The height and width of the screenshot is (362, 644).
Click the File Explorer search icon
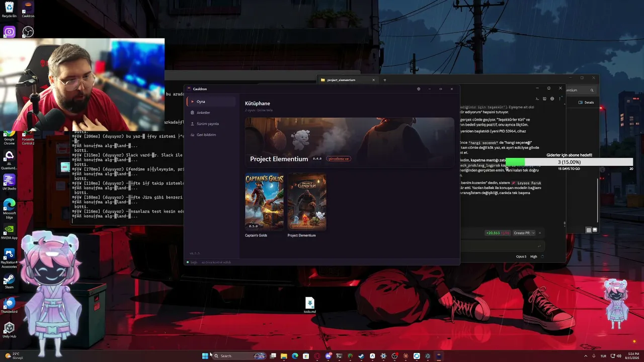coord(592,90)
